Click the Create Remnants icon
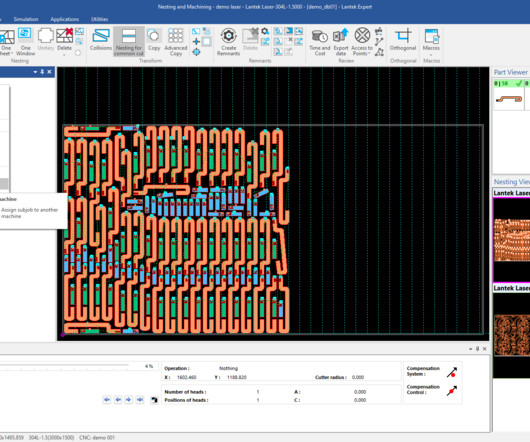The image size is (530, 442). (228, 42)
